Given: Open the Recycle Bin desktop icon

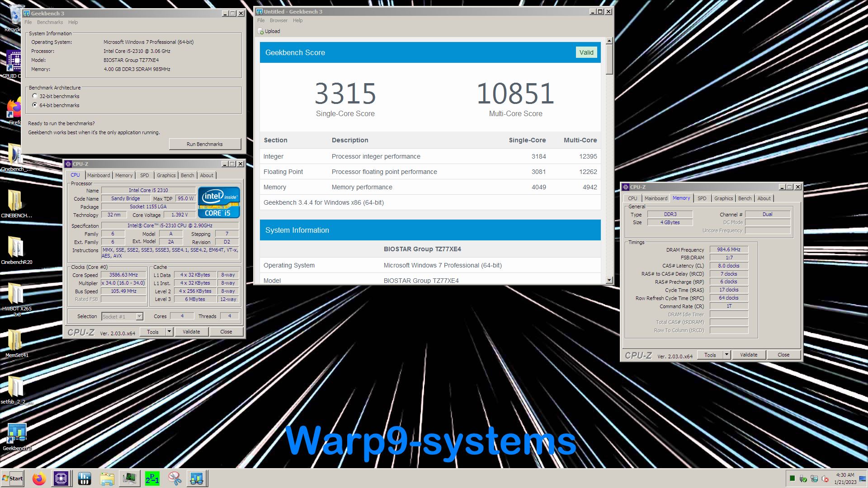Looking at the screenshot, I should click(x=14, y=18).
